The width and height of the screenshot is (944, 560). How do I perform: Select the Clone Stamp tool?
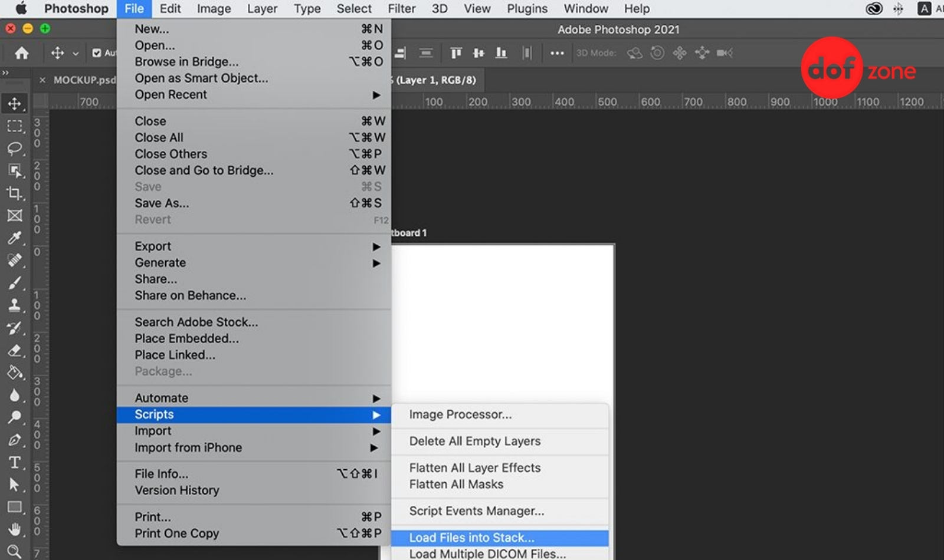click(15, 305)
